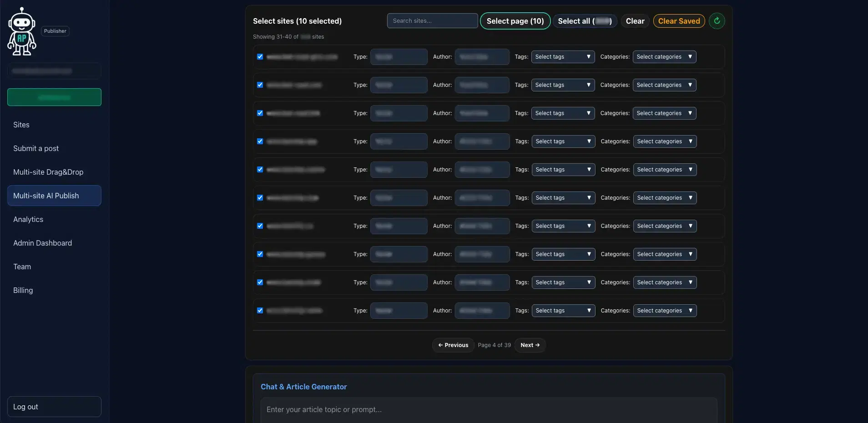Open Submit a post page
The height and width of the screenshot is (423, 868).
click(x=54, y=148)
